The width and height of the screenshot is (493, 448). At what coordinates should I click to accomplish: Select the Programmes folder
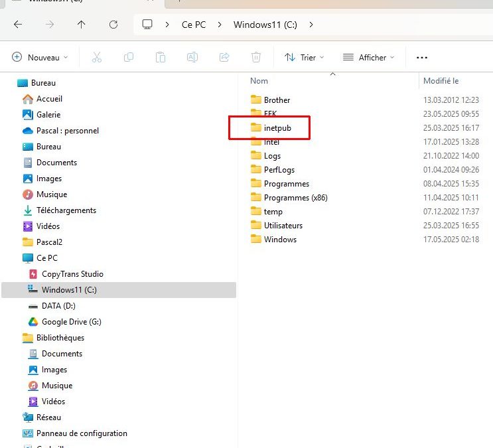[287, 183]
